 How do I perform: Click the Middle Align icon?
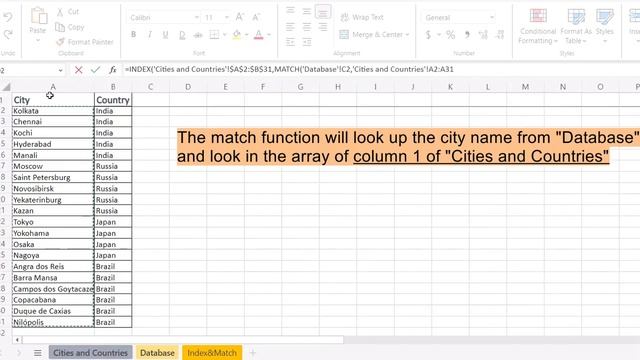coord(307,11)
